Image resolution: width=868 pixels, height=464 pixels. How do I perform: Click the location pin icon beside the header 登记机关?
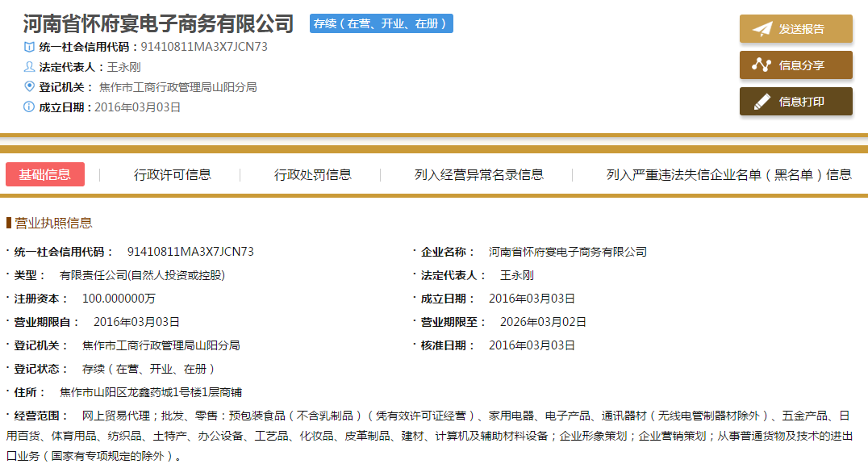click(30, 86)
